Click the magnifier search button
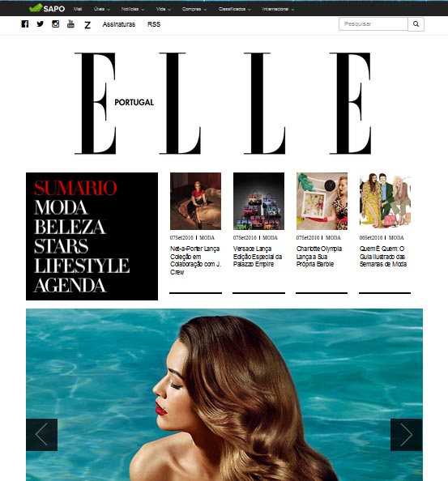The width and height of the screenshot is (448, 481). [416, 24]
